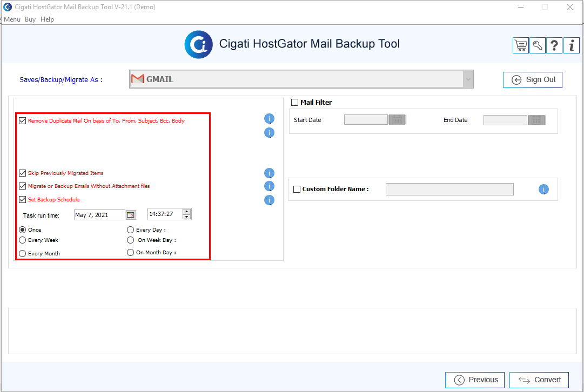Click the Cigati icon in title bar
Image resolution: width=584 pixels, height=392 pixels.
coord(8,6)
